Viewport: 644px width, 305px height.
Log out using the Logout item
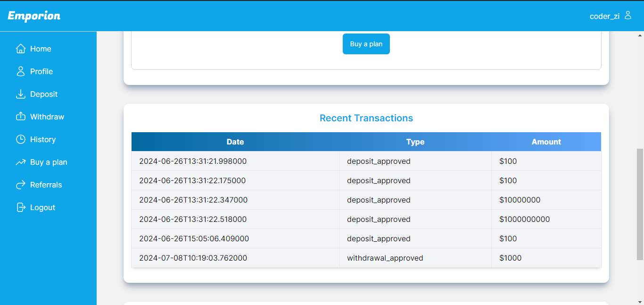[x=42, y=207]
